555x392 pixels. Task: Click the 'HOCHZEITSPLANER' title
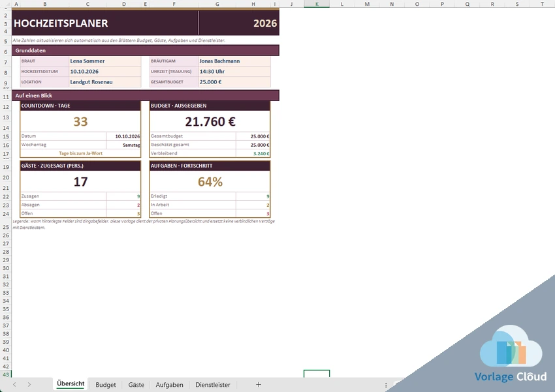click(x=61, y=23)
